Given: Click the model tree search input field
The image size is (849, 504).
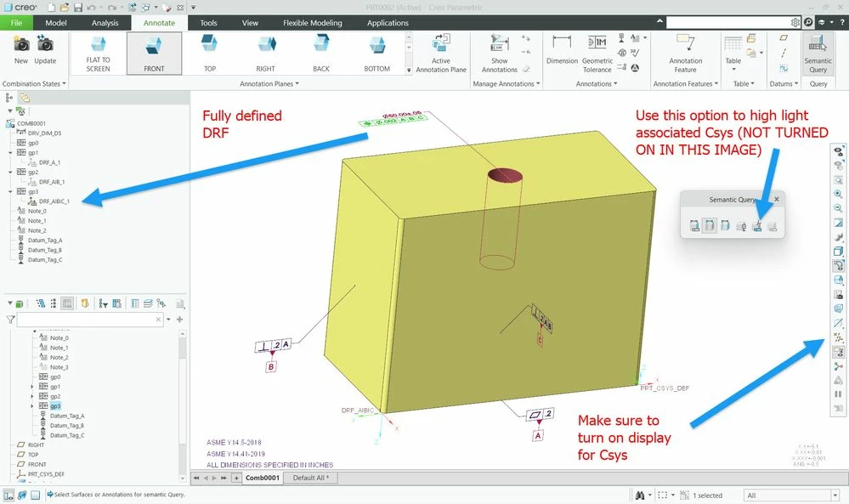Looking at the screenshot, I should pos(90,320).
